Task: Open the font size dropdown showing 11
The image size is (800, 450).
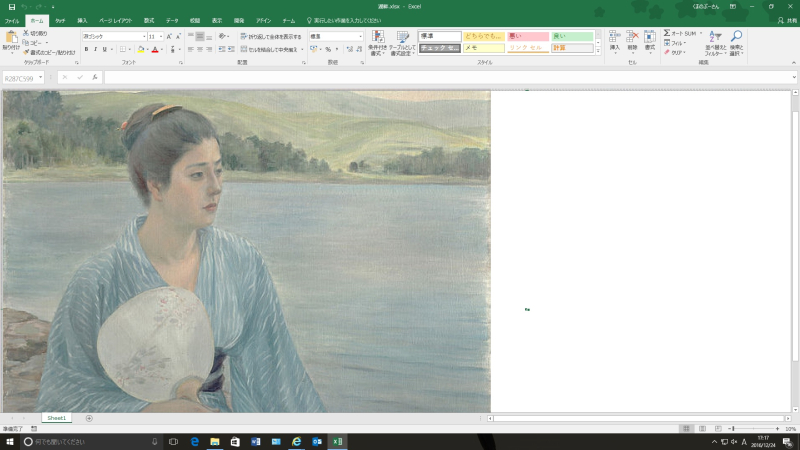Action: tap(161, 37)
